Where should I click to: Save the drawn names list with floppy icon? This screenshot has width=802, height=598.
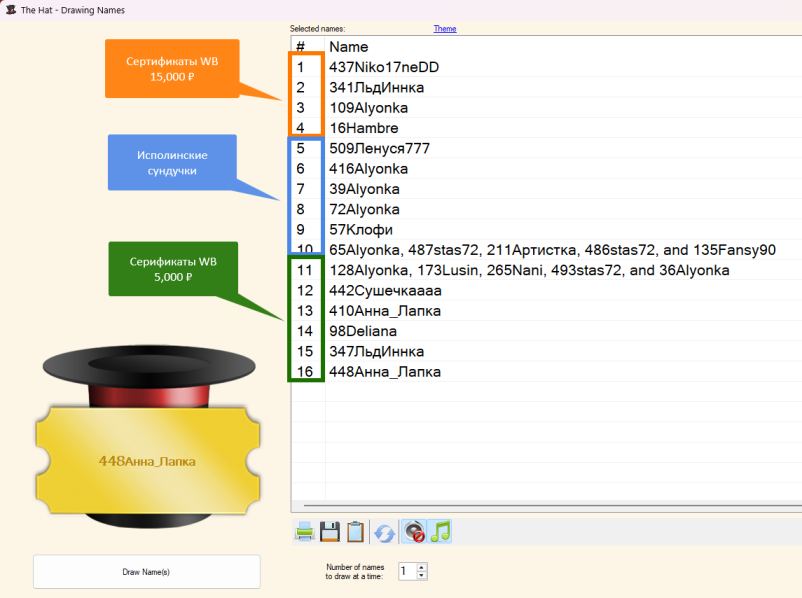tap(330, 532)
